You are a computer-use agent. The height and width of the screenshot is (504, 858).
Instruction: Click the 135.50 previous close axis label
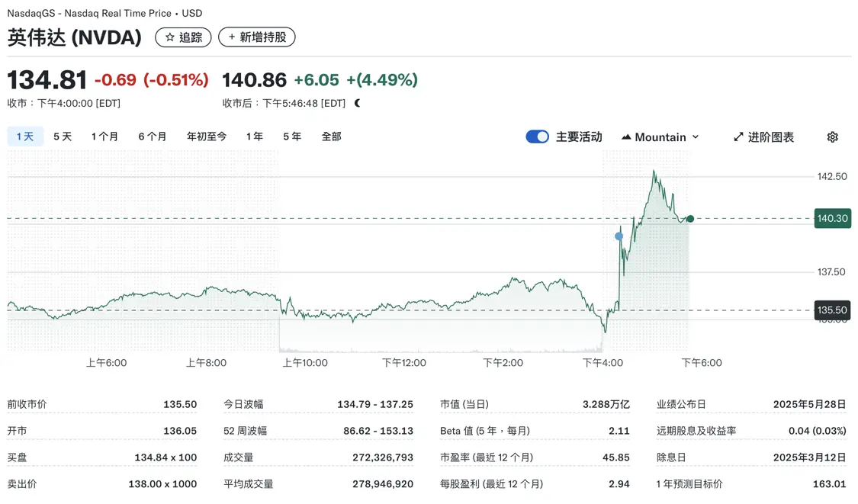(832, 310)
